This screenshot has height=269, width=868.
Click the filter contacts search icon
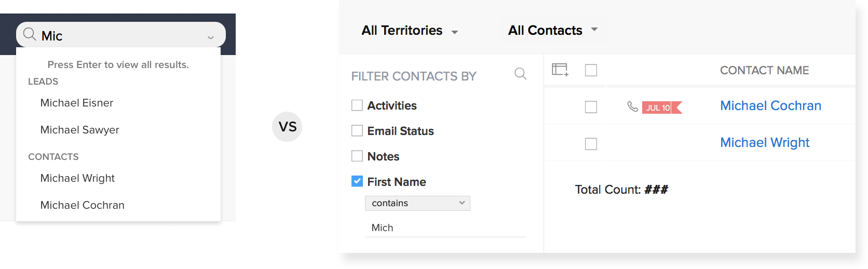(520, 74)
